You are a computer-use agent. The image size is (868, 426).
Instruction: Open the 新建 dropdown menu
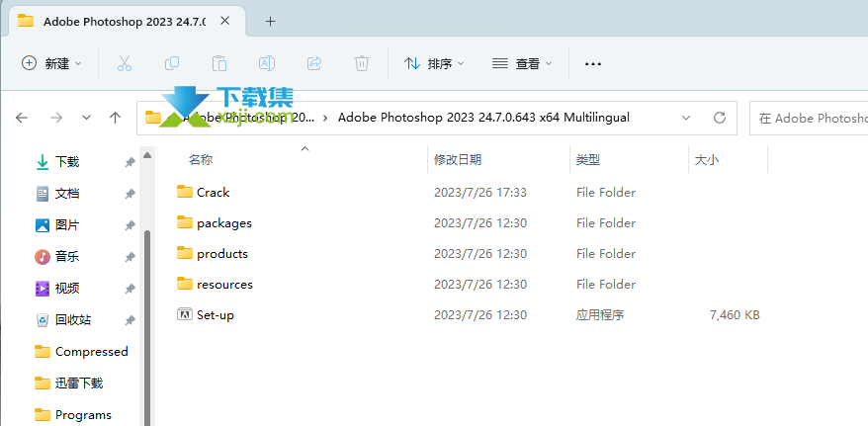pyautogui.click(x=51, y=63)
